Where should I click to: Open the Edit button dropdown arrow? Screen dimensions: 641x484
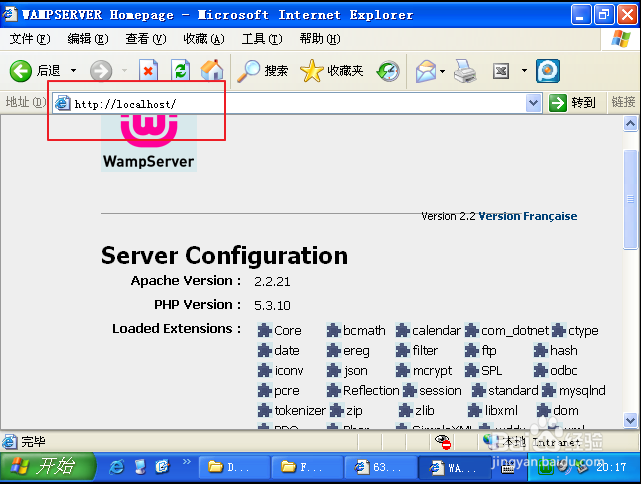click(x=524, y=71)
